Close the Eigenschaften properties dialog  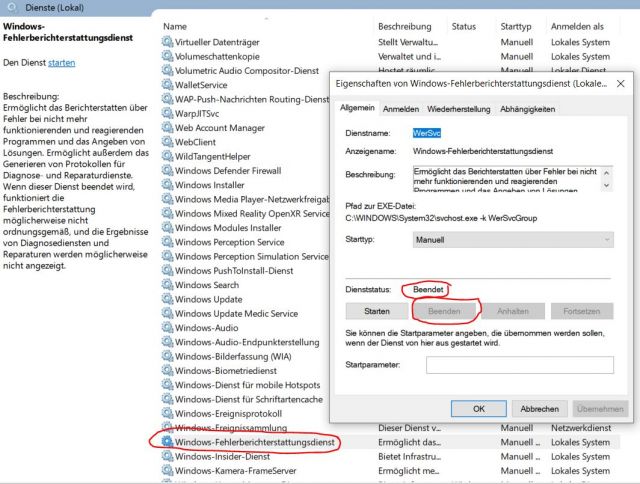point(620,84)
